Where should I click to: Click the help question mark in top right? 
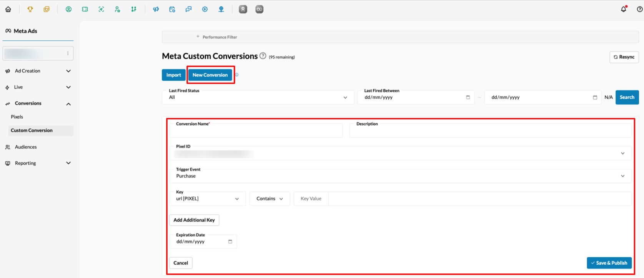tap(640, 9)
